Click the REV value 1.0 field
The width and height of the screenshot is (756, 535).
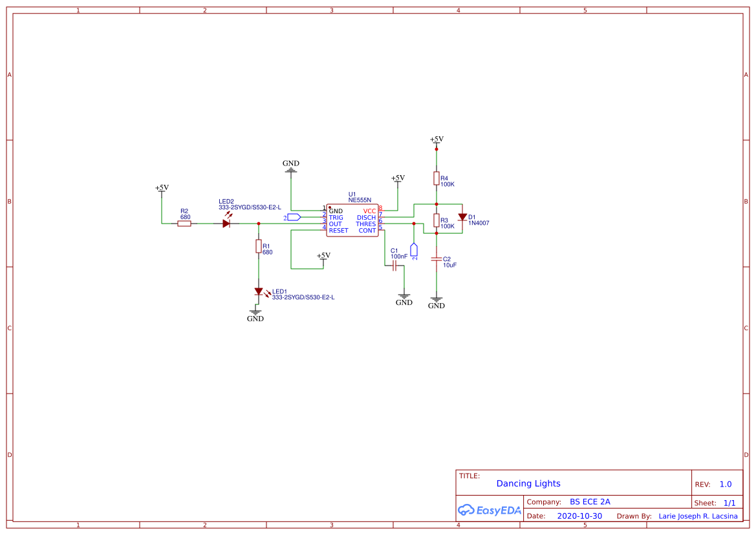pyautogui.click(x=724, y=483)
